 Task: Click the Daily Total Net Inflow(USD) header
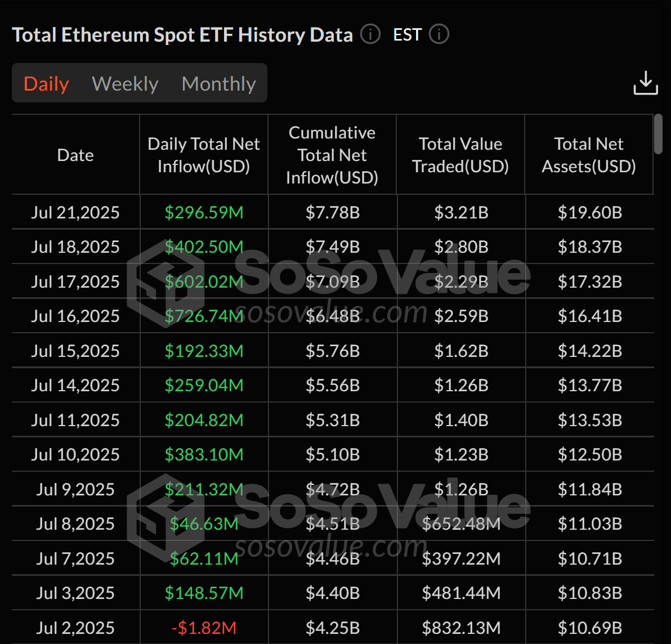203,155
